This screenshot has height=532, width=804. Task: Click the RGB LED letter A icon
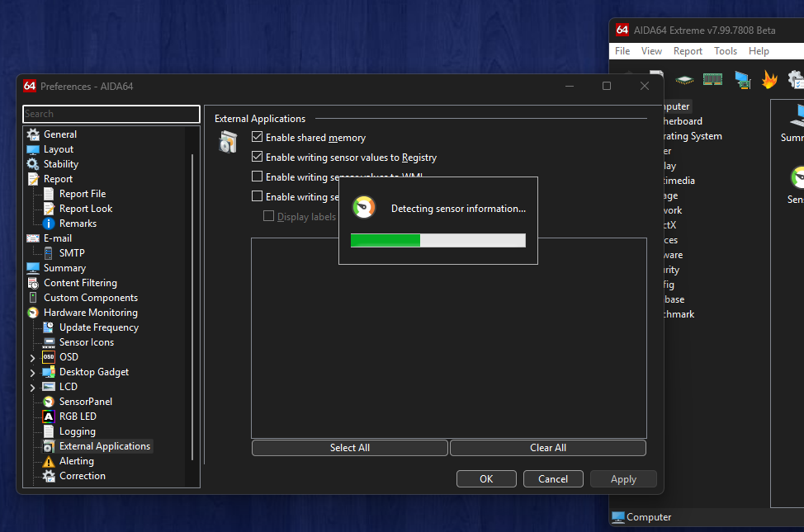pyautogui.click(x=49, y=417)
